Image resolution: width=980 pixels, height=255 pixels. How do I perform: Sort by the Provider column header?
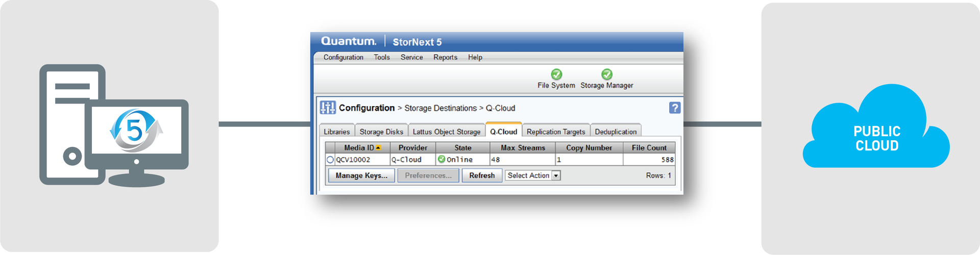413,147
